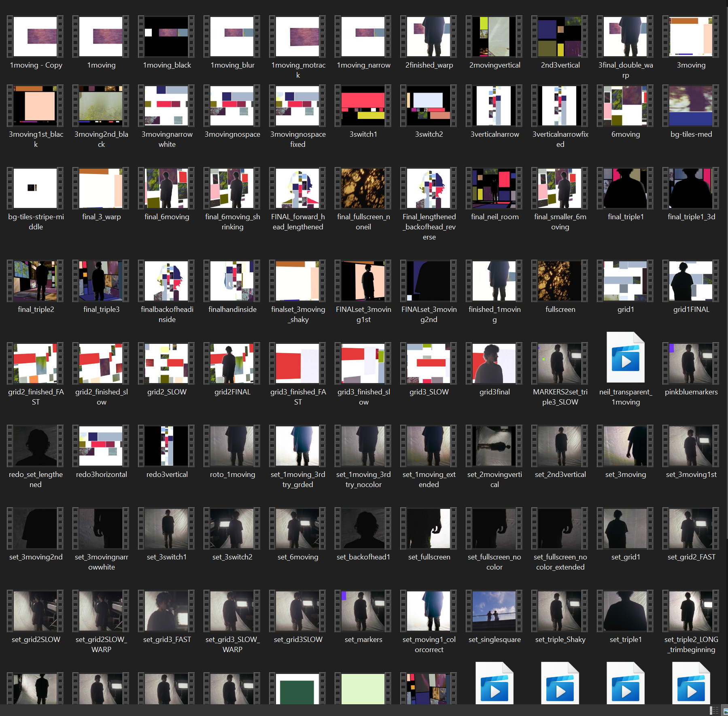The height and width of the screenshot is (716, 728).
Task: Select the set_1moving_3rdtry_grded thumbnail
Action: pos(297,446)
